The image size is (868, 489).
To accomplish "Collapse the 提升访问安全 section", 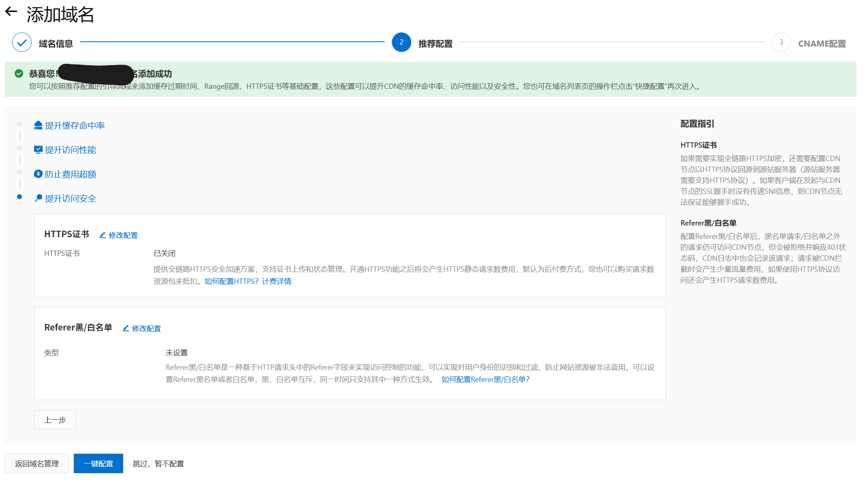I will coord(71,199).
